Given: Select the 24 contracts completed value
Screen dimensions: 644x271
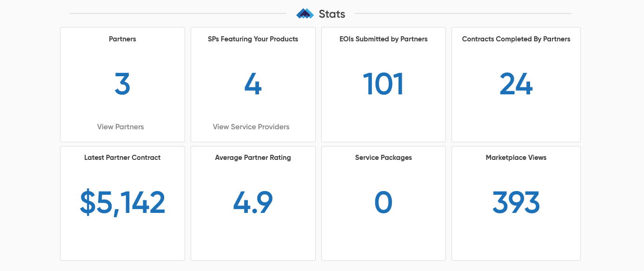Looking at the screenshot, I should pos(516,85).
